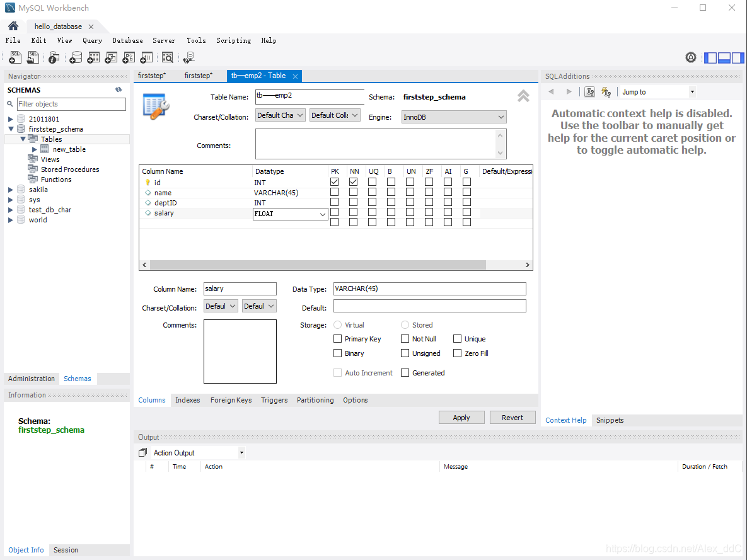Check NN for the deptID column
Viewport: 747px width, 560px height.
click(x=353, y=202)
